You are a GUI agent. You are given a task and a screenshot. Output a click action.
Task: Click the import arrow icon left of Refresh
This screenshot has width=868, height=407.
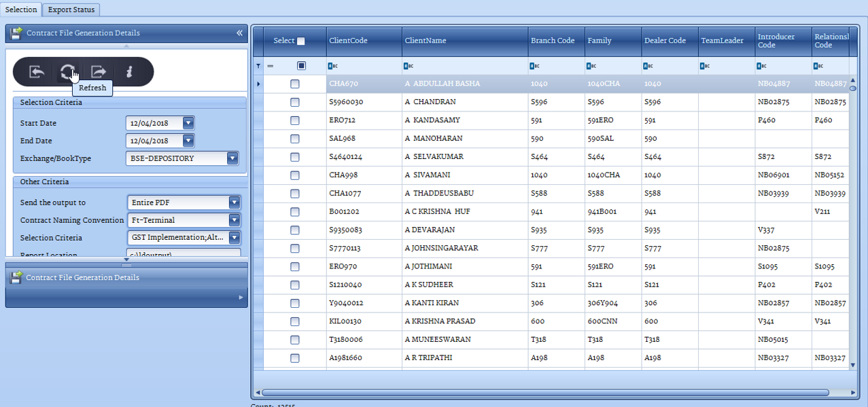(37, 71)
